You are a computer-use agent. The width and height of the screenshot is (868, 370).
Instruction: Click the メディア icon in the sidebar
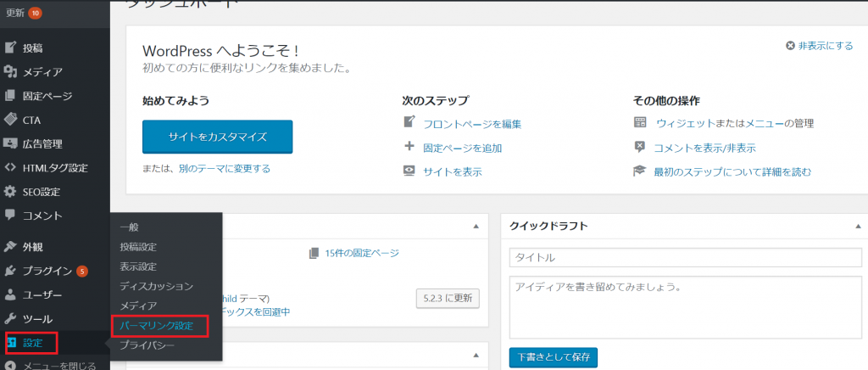(10, 72)
